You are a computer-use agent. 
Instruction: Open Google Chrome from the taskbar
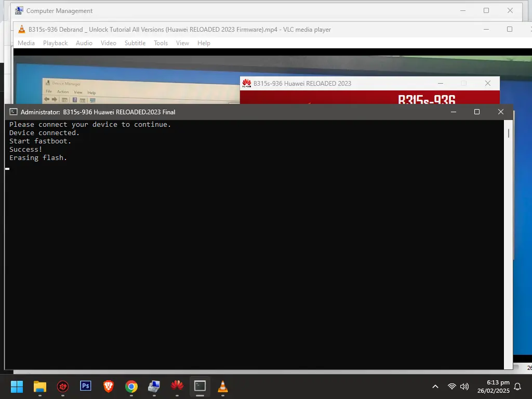tap(131, 387)
